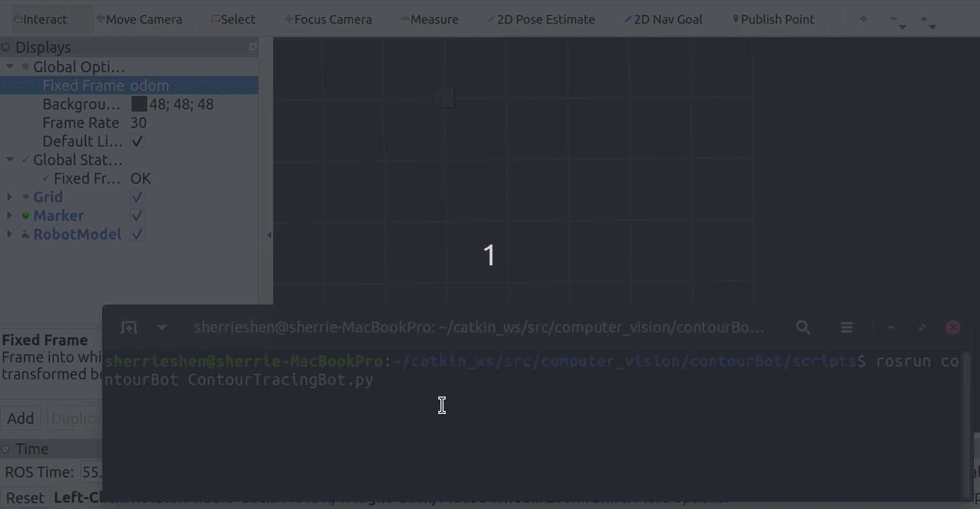Click the Background color swatch
Viewport: 980px width, 509px height.
tap(139, 104)
